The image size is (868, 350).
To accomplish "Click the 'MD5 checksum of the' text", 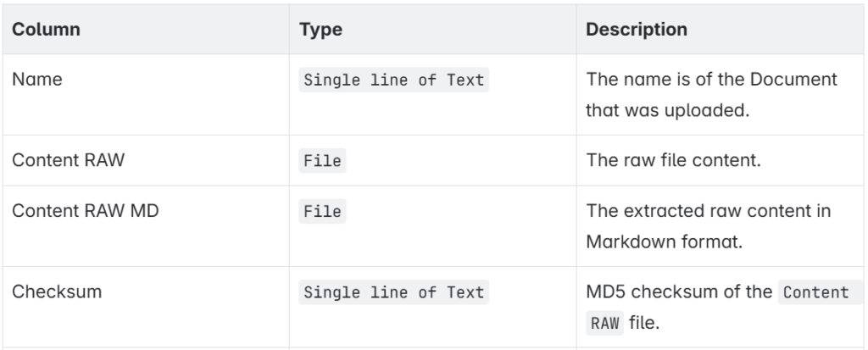I will coord(679,292).
